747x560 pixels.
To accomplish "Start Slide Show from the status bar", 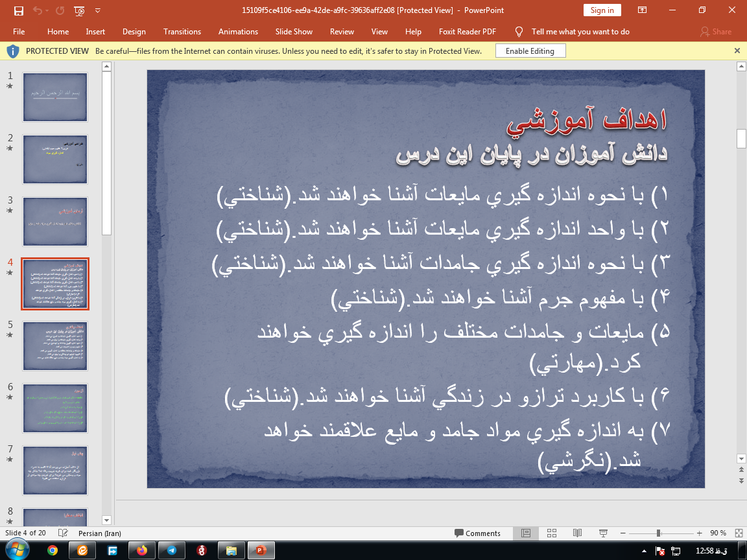I will 602,533.
